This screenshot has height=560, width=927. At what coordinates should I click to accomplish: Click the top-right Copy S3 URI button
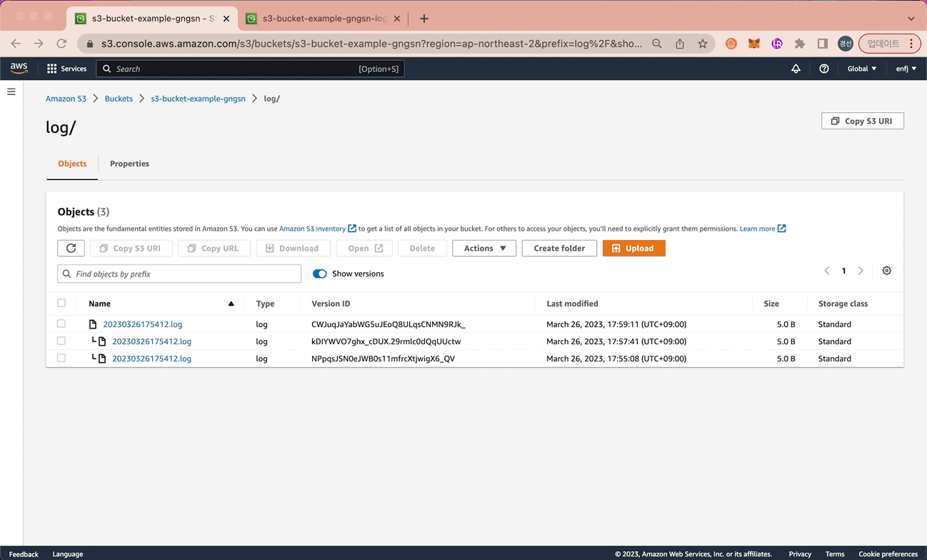[863, 121]
